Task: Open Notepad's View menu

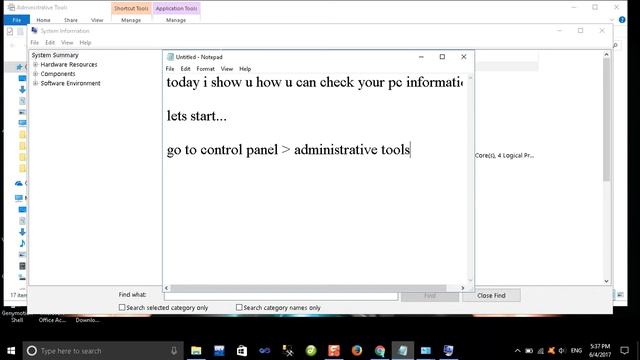Action: click(x=227, y=69)
